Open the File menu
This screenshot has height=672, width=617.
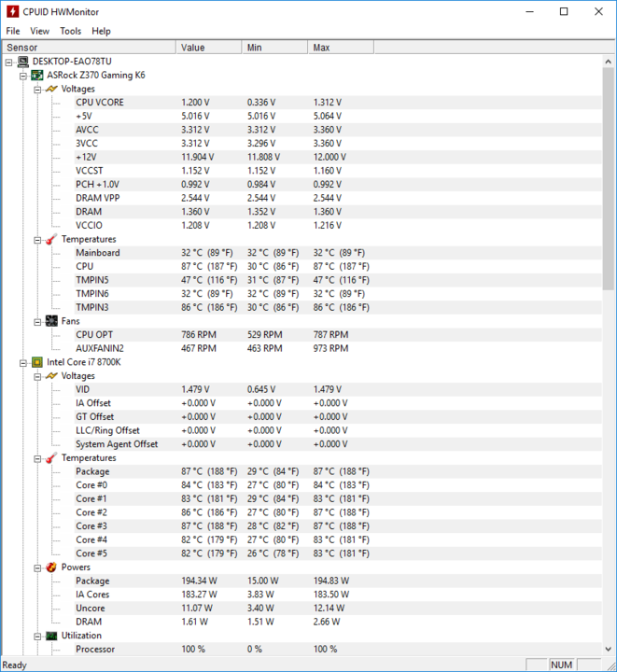13,31
